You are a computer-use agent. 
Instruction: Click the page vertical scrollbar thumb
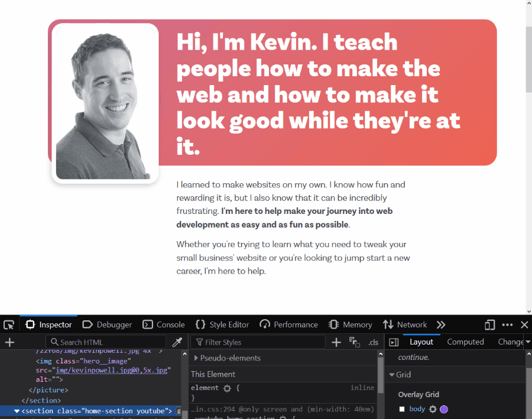(528, 59)
